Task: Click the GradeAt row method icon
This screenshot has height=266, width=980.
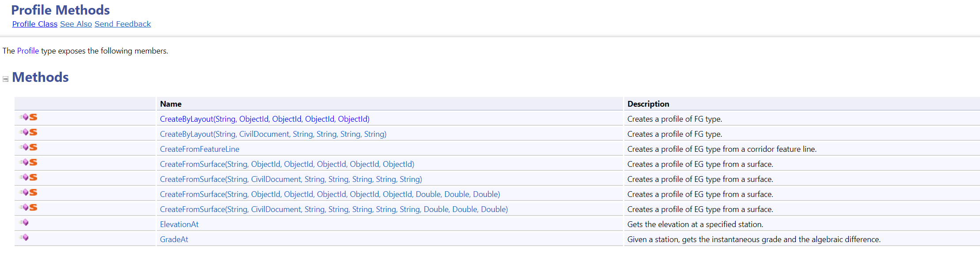Action: pyautogui.click(x=25, y=238)
